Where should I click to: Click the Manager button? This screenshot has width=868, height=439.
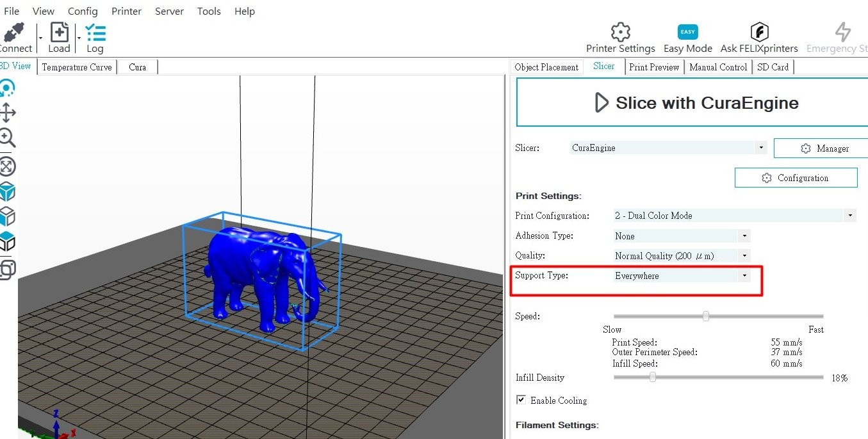(x=821, y=148)
